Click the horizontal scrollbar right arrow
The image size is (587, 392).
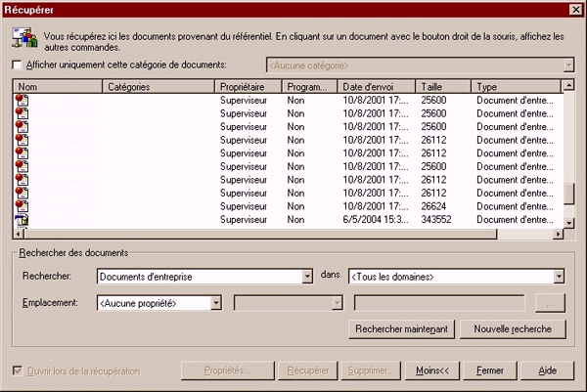point(558,235)
